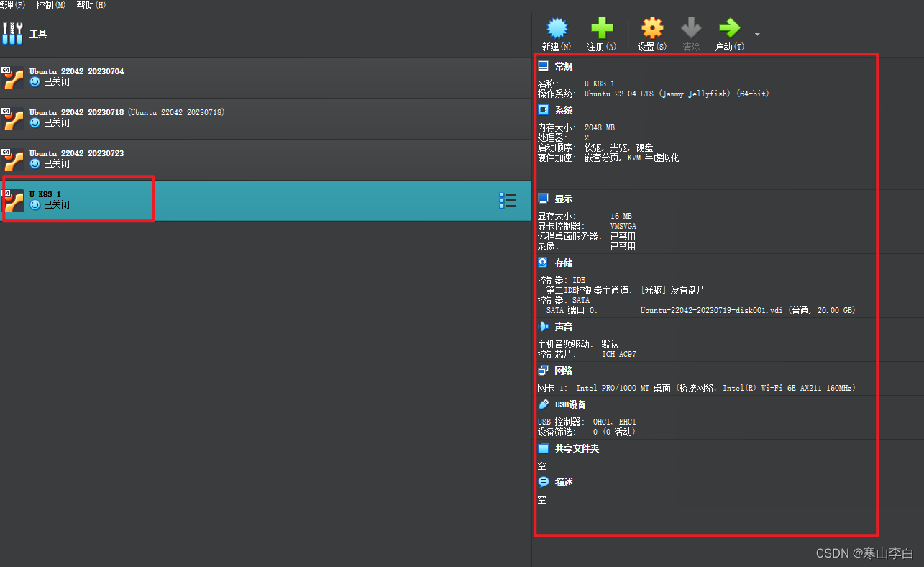Click OS icon of Ubuntu-22042-20230718
924x567 pixels.
[x=13, y=119]
